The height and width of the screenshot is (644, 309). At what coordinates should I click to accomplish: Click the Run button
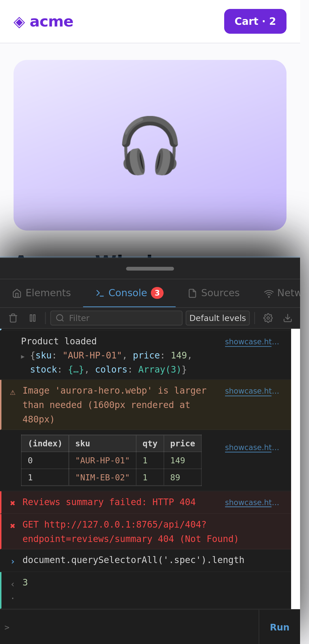pos(280,627)
